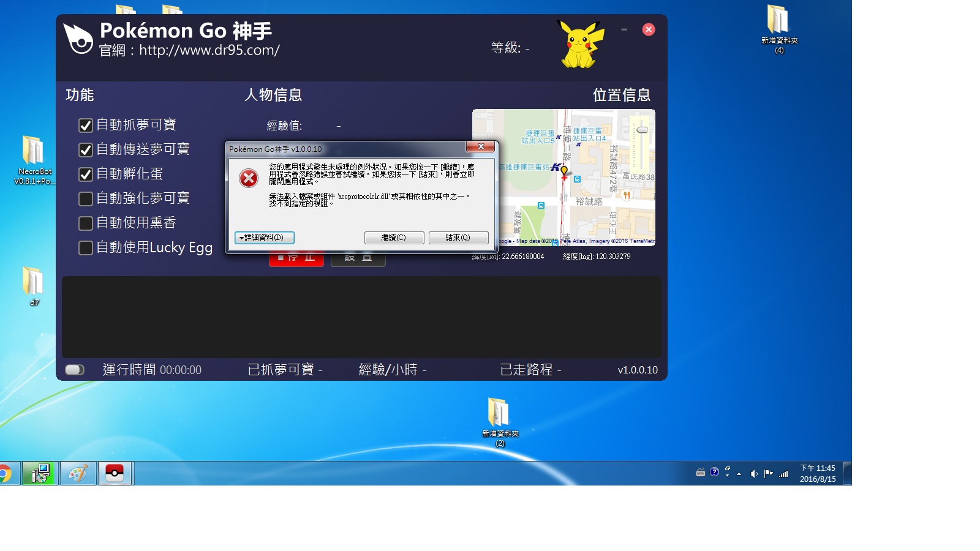
Task: Flip the toggle switch next to 運行時間
Action: [x=75, y=370]
